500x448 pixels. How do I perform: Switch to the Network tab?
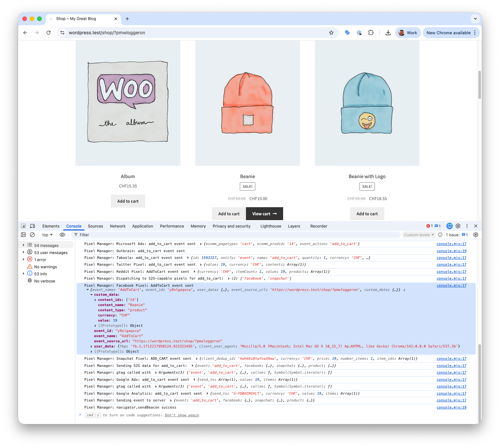pyautogui.click(x=117, y=226)
